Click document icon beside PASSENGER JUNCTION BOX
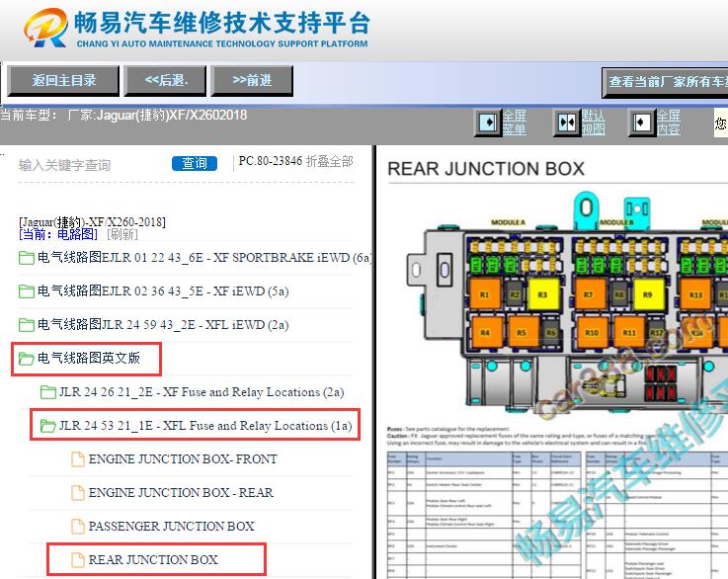The image size is (728, 579). coord(77,526)
